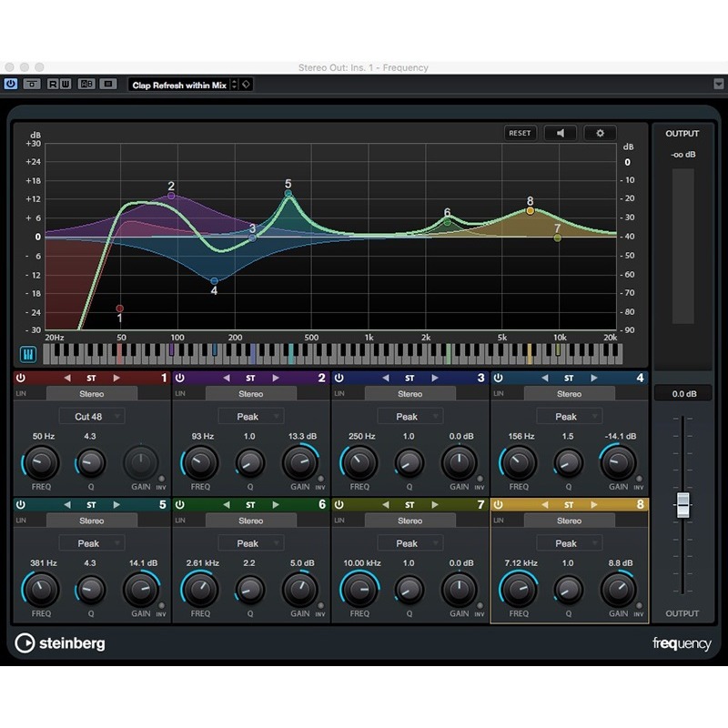Screen dimensions: 728x728
Task: Select band 2 Stereo tab
Action: pyautogui.click(x=251, y=394)
